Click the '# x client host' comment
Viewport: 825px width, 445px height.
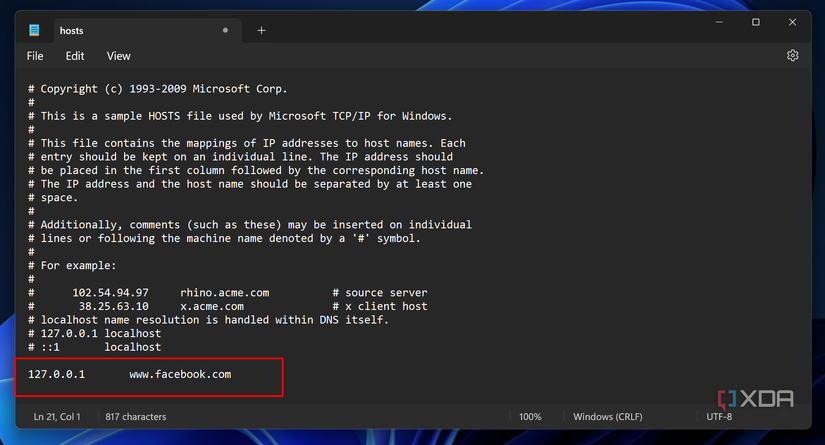point(380,307)
